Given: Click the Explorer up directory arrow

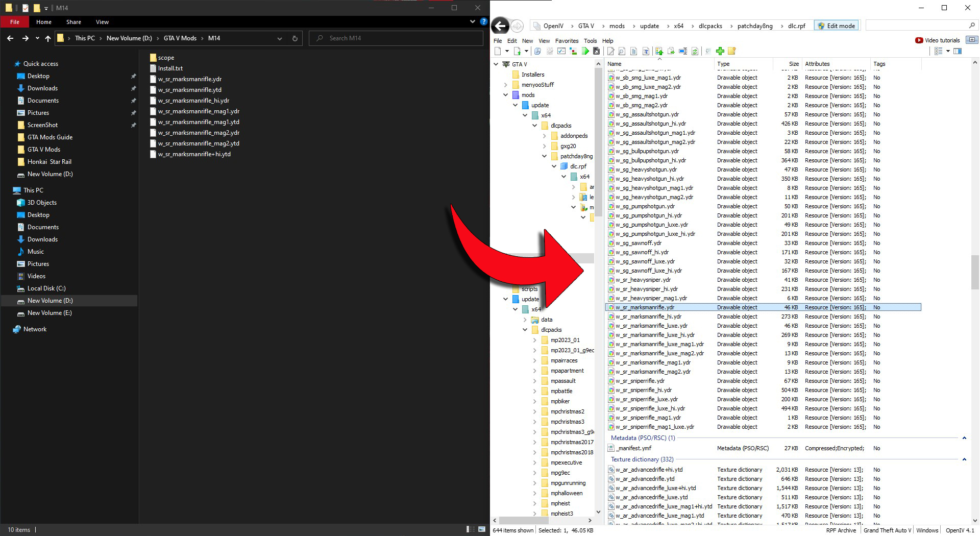Looking at the screenshot, I should pyautogui.click(x=48, y=38).
